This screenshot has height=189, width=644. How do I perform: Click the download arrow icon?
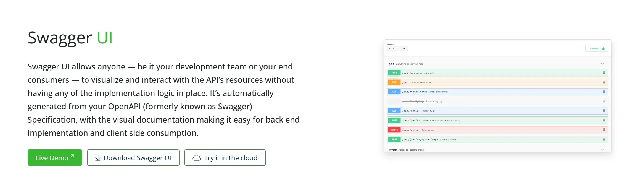pos(98,158)
